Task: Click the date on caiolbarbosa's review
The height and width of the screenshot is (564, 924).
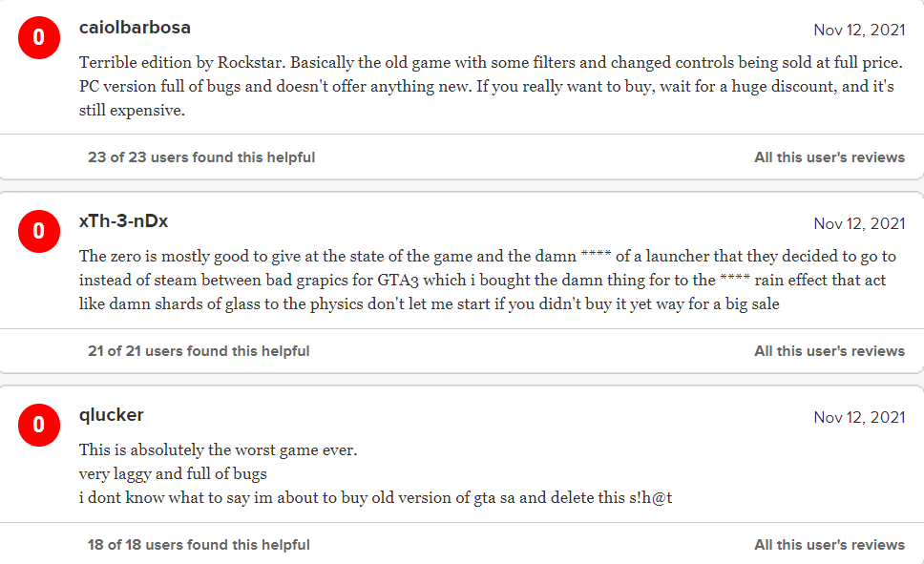Action: [x=859, y=30]
